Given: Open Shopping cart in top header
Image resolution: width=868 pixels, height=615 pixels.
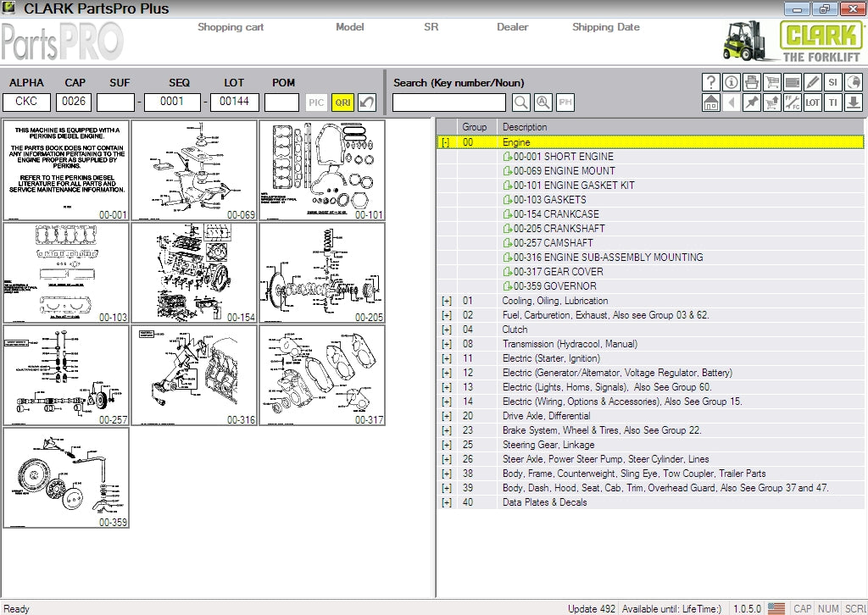Looking at the screenshot, I should pos(231,27).
